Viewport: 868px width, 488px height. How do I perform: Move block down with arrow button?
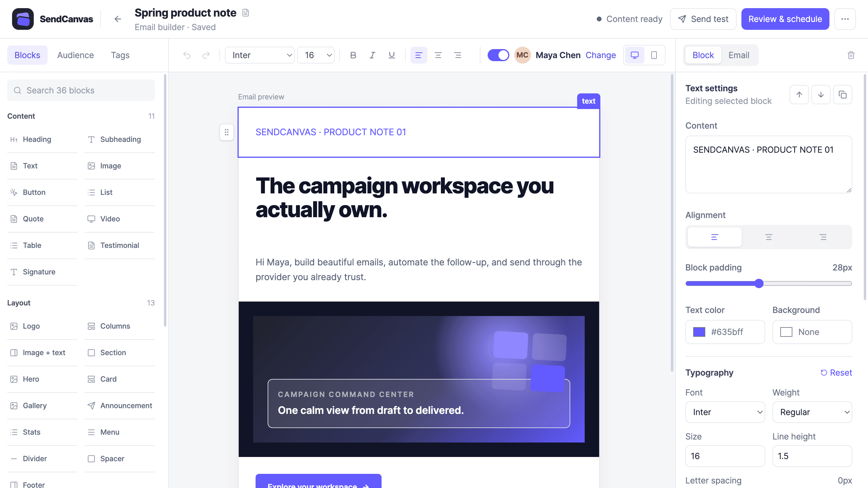tap(821, 95)
